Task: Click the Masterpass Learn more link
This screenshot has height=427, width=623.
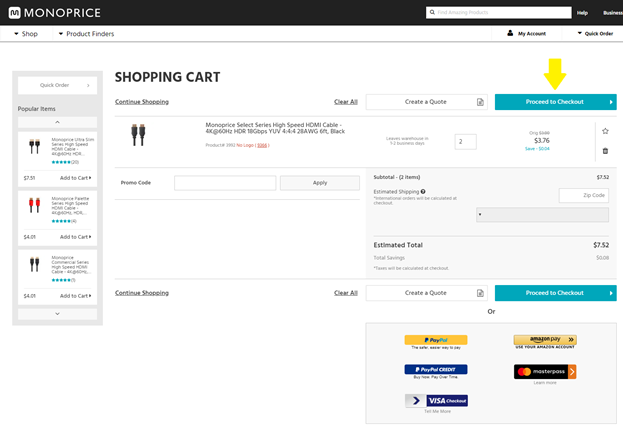Action: (x=545, y=383)
